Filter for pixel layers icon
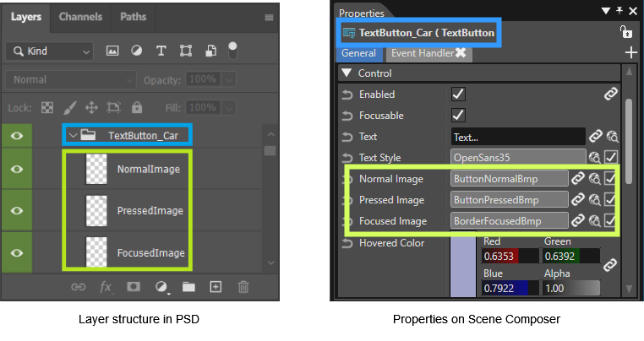The width and height of the screenshot is (644, 341). 112,51
